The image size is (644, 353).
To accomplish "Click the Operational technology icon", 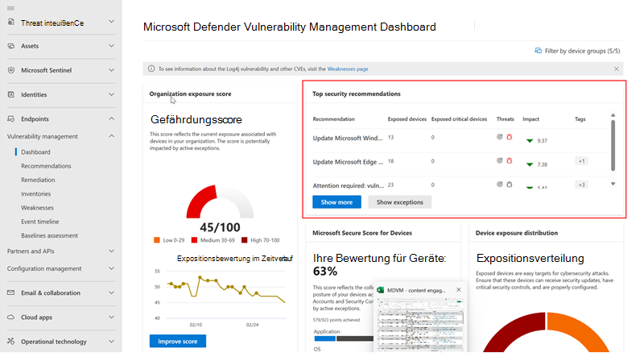I will click(x=11, y=341).
